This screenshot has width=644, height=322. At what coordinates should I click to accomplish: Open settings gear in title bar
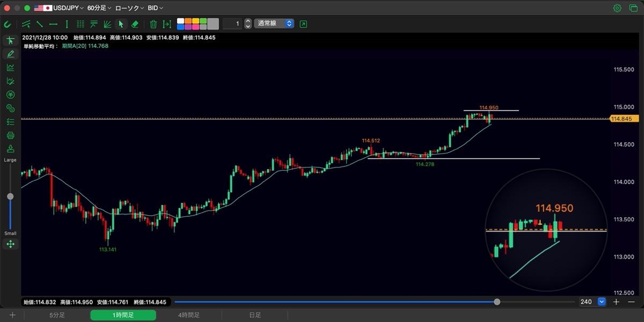click(x=617, y=8)
